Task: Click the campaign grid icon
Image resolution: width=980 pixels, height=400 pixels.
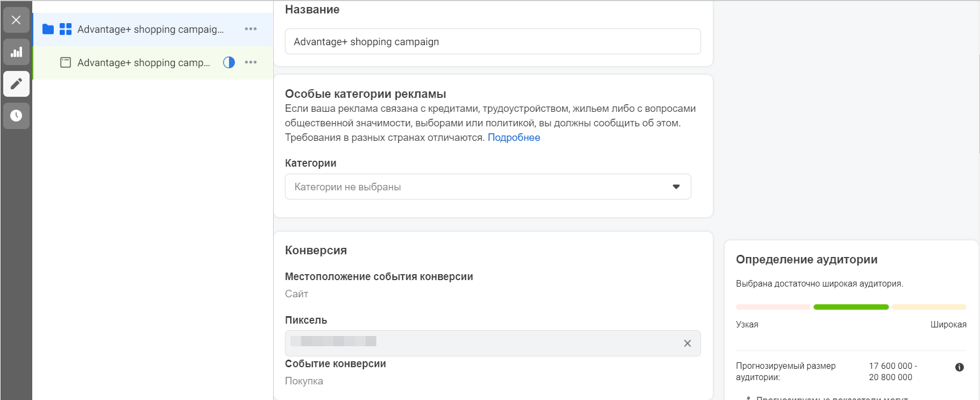Action: (x=66, y=29)
